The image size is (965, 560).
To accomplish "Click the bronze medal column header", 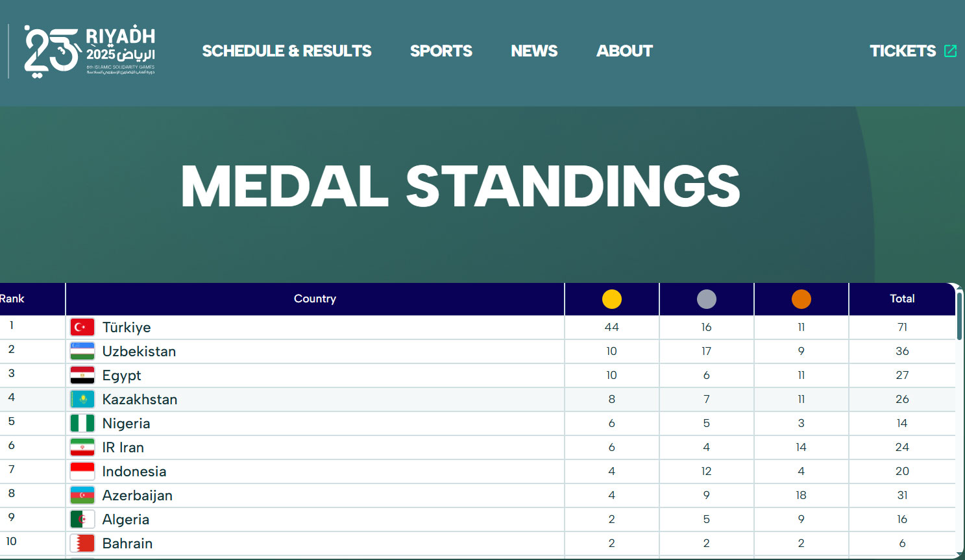I will [801, 299].
